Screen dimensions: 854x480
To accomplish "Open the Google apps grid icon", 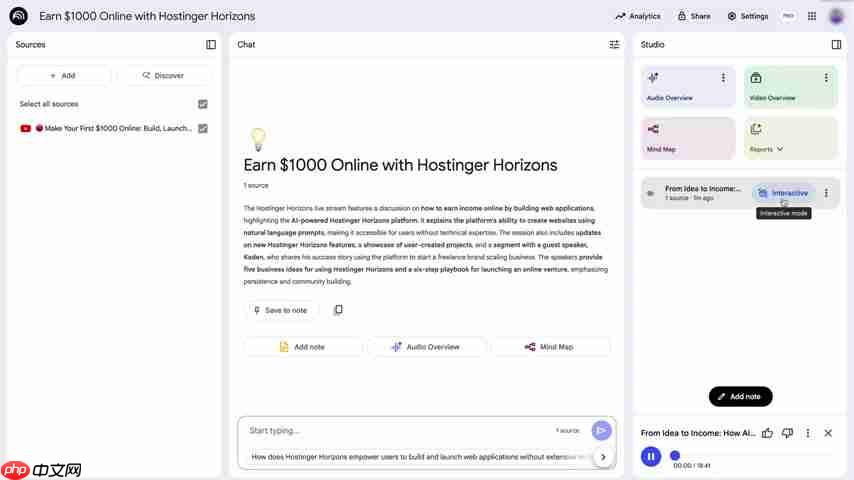I will [x=812, y=16].
